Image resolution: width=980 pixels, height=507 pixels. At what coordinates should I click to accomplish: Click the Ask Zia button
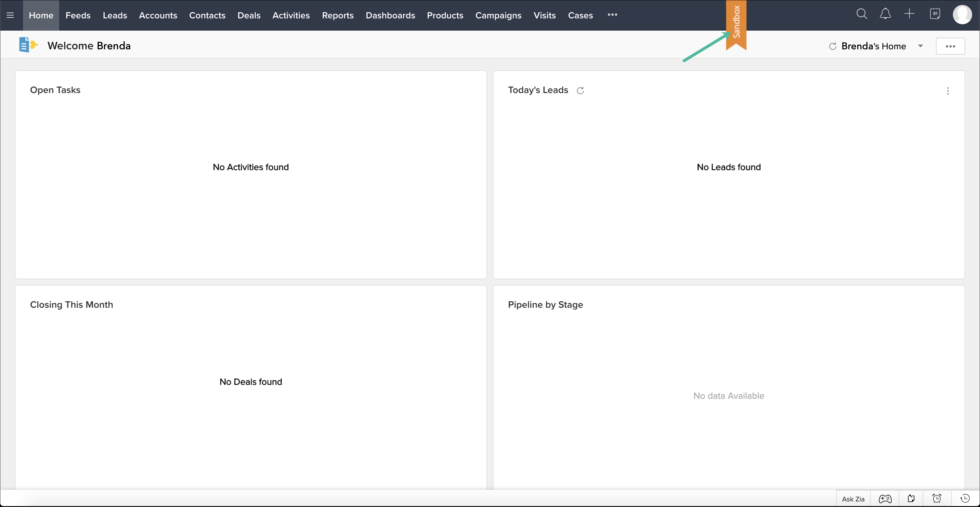(853, 499)
